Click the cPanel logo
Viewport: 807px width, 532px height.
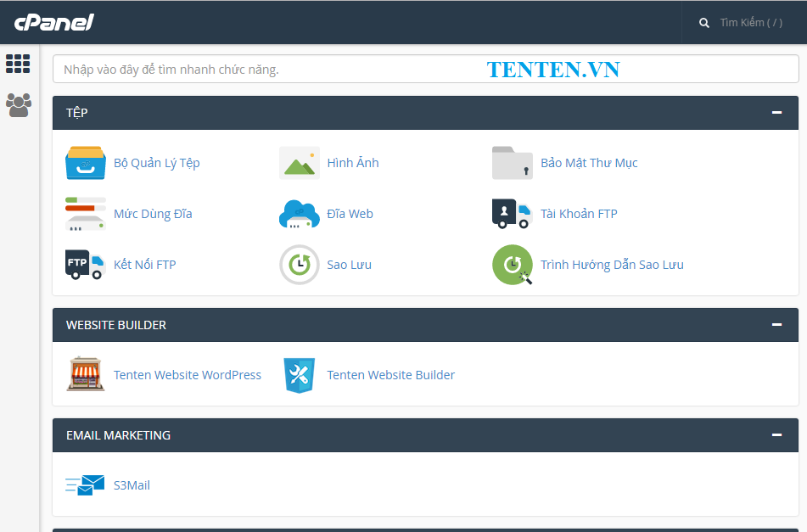[x=54, y=22]
